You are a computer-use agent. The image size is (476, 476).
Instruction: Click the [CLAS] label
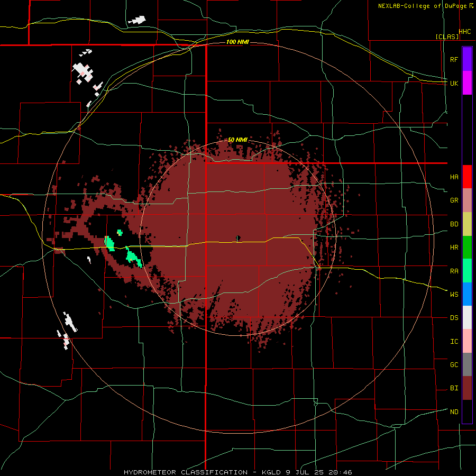pos(447,36)
